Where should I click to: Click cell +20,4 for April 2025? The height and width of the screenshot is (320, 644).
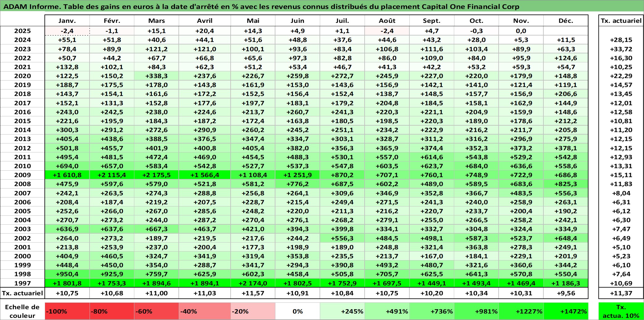tap(205, 31)
